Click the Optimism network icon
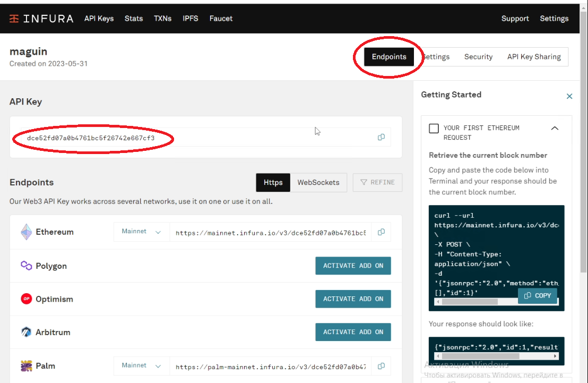This screenshot has height=383, width=588. (x=25, y=299)
